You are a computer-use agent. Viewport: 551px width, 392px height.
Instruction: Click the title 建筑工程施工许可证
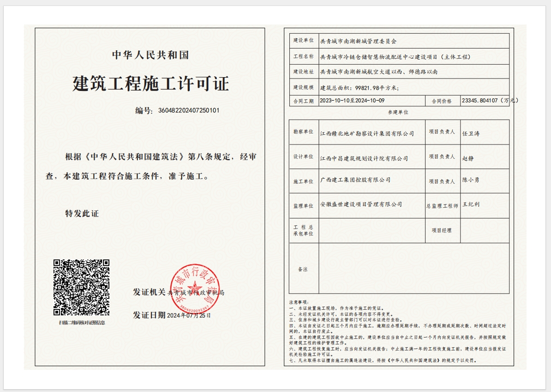click(150, 84)
